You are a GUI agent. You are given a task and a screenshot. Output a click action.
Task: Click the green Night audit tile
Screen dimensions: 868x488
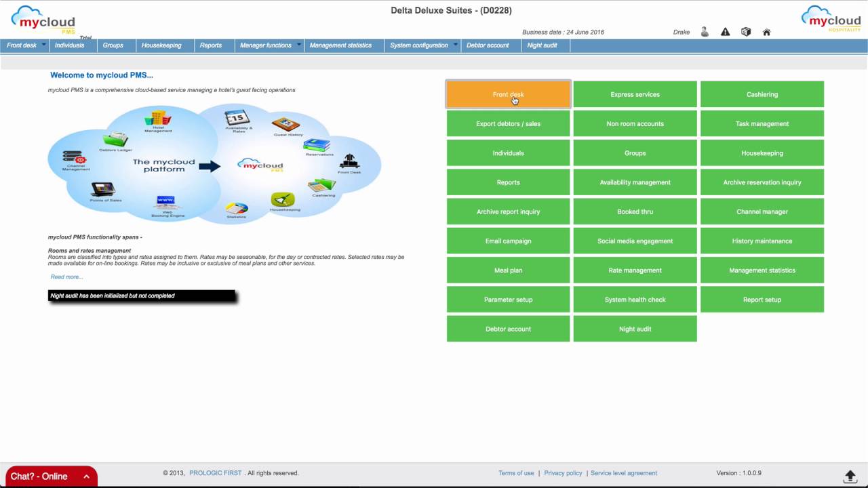[635, 329]
